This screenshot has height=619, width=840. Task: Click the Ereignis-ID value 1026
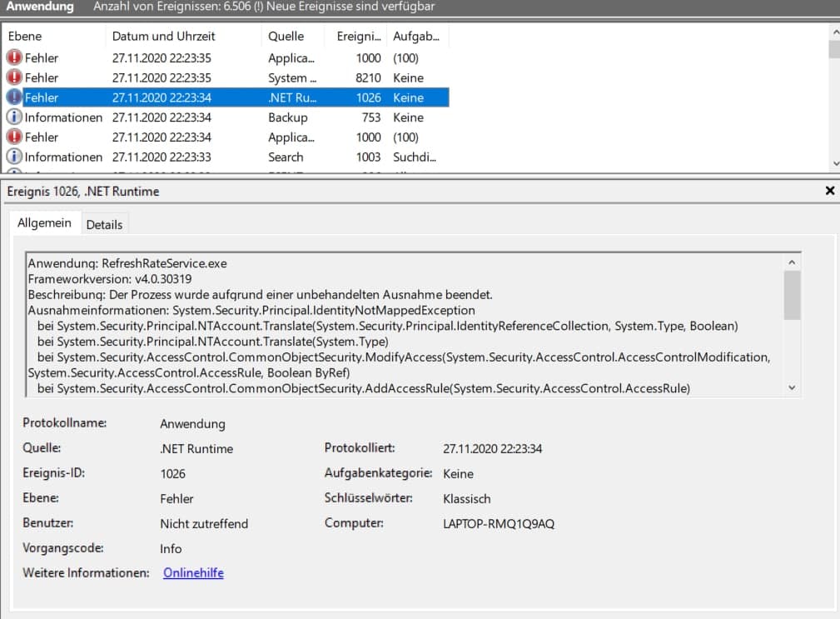172,474
